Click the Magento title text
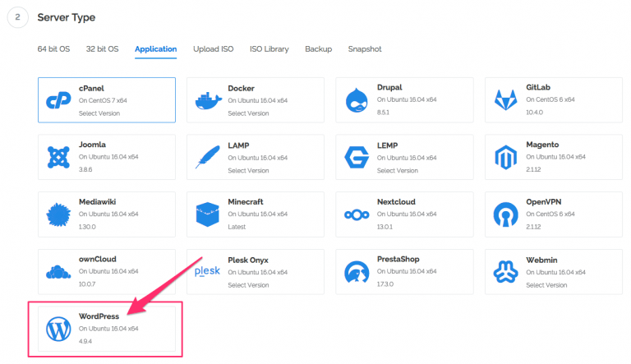The width and height of the screenshot is (631, 364). pos(542,145)
